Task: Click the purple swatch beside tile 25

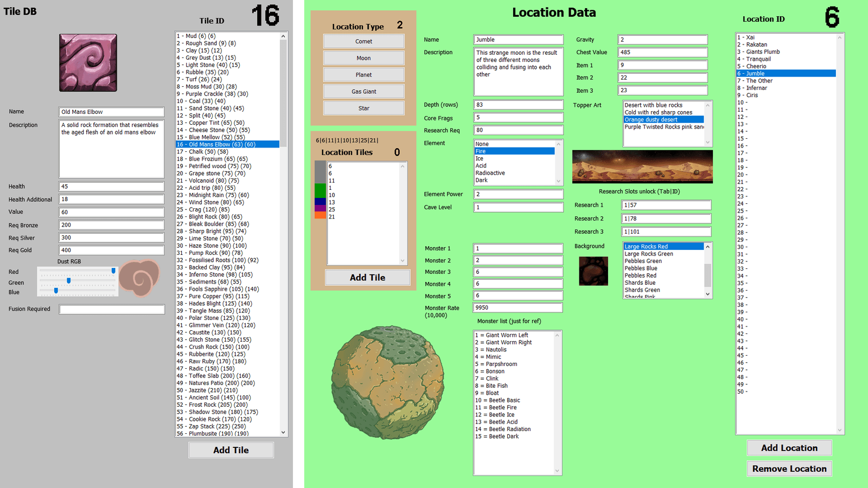Action: (x=321, y=209)
